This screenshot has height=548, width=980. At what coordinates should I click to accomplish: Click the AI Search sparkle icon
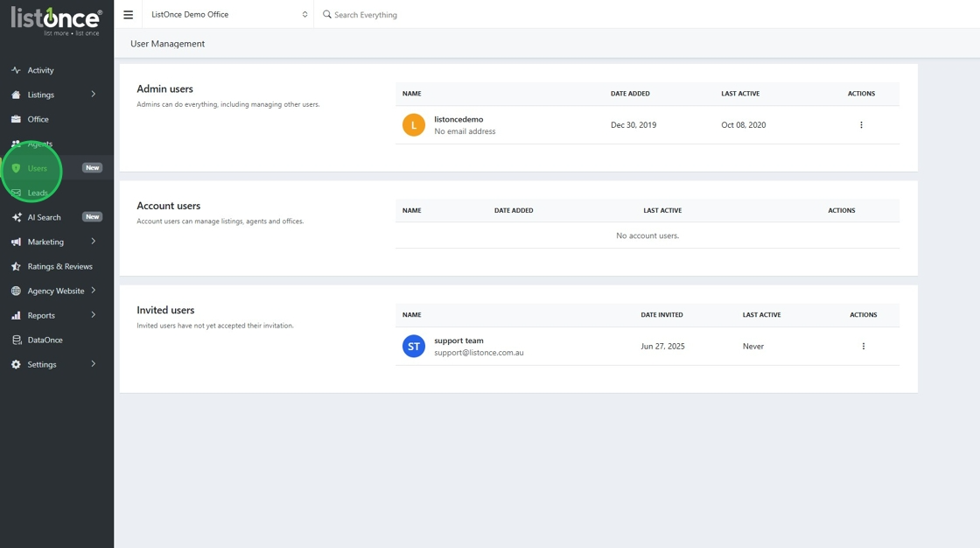click(16, 217)
